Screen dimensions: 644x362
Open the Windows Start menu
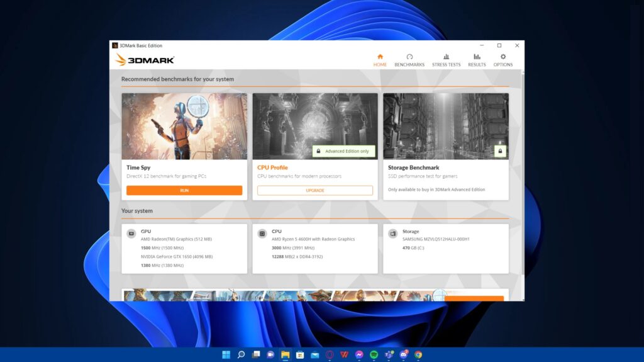(226, 354)
